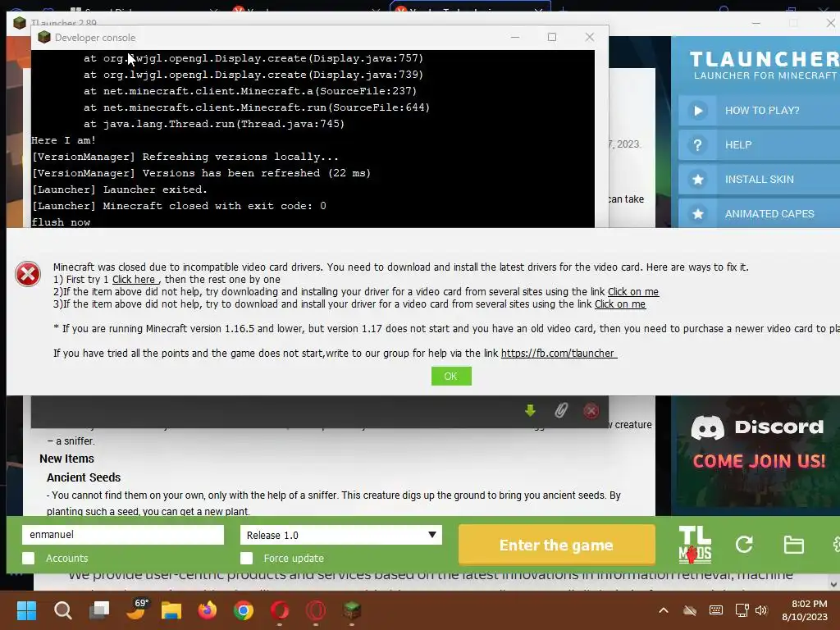Open the clock showing 8:02 PM
Viewport: 840px width, 630px height.
click(805, 610)
